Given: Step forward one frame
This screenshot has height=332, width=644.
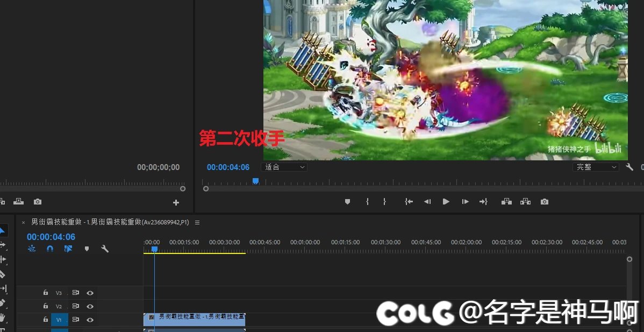Looking at the screenshot, I should pyautogui.click(x=465, y=201).
